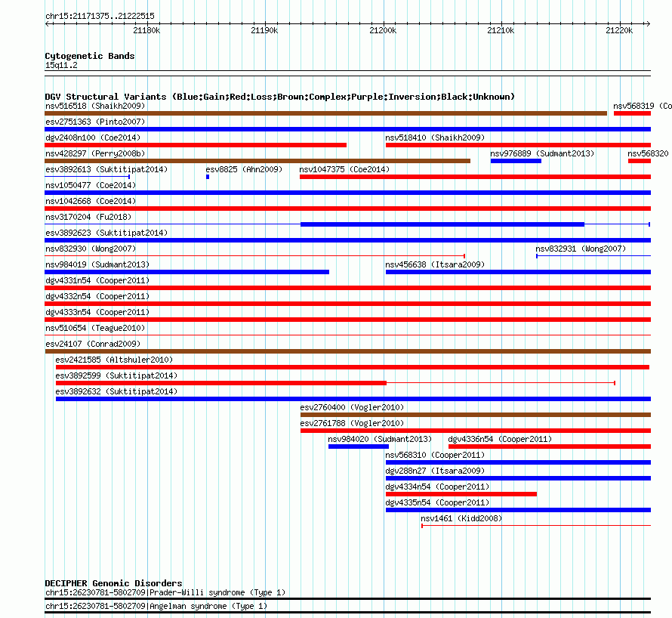Open dgv4336n54 (Cooper2011) label
The width and height of the screenshot is (672, 618).
pyautogui.click(x=500, y=439)
